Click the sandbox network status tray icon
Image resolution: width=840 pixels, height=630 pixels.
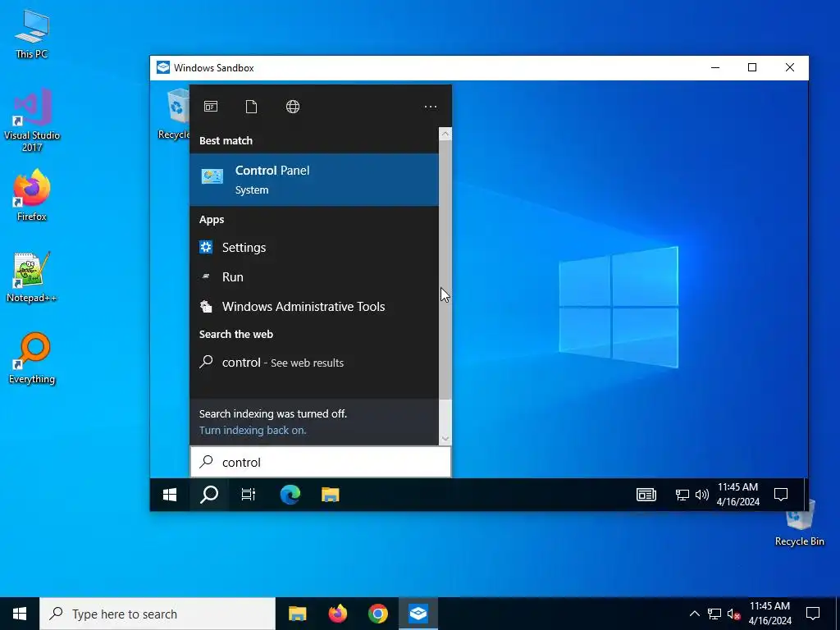click(x=682, y=495)
